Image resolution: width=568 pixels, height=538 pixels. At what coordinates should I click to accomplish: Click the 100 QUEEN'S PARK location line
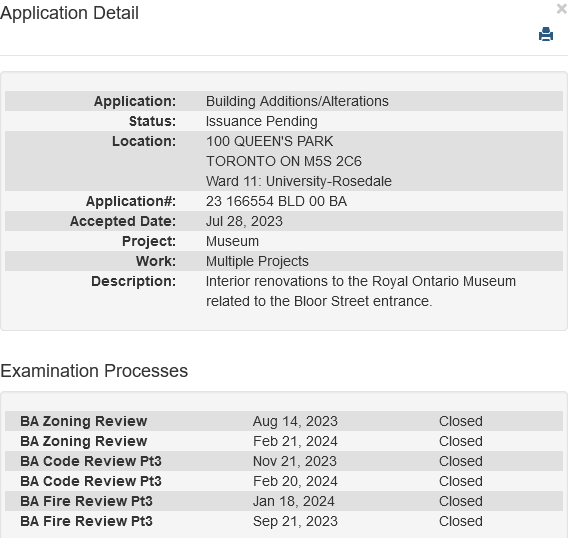tap(270, 141)
